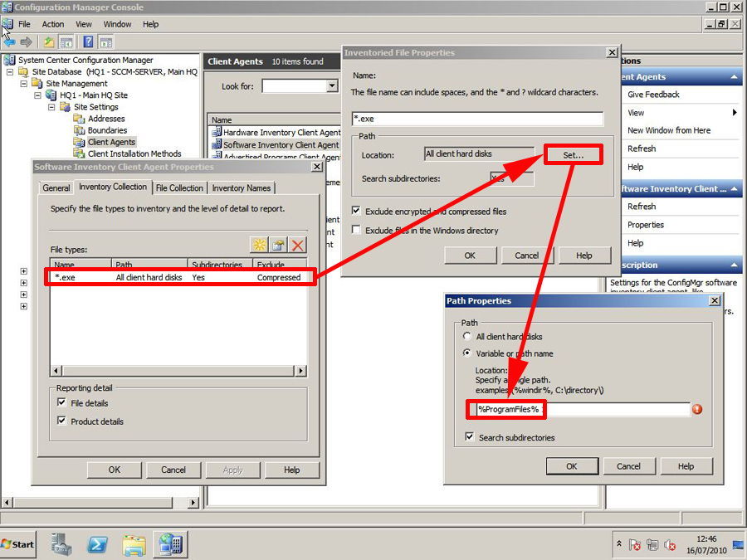This screenshot has width=747, height=560.
Task: Click the Addresses folder icon in the tree
Action: (79, 119)
